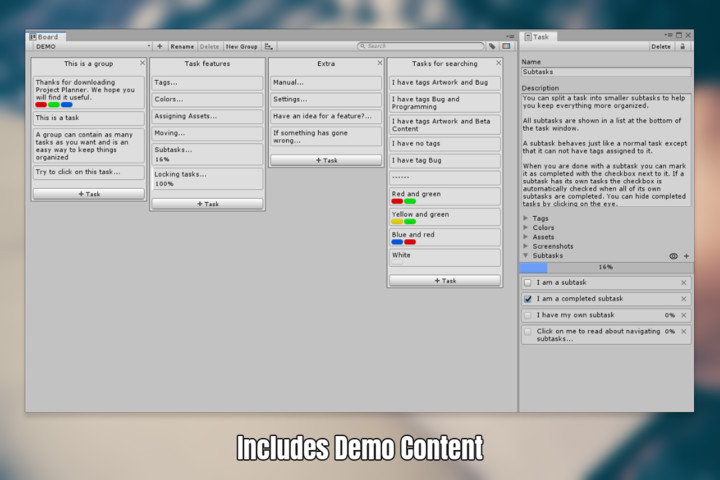The image size is (720, 480).
Task: Click the New Group button
Action: coord(242,46)
